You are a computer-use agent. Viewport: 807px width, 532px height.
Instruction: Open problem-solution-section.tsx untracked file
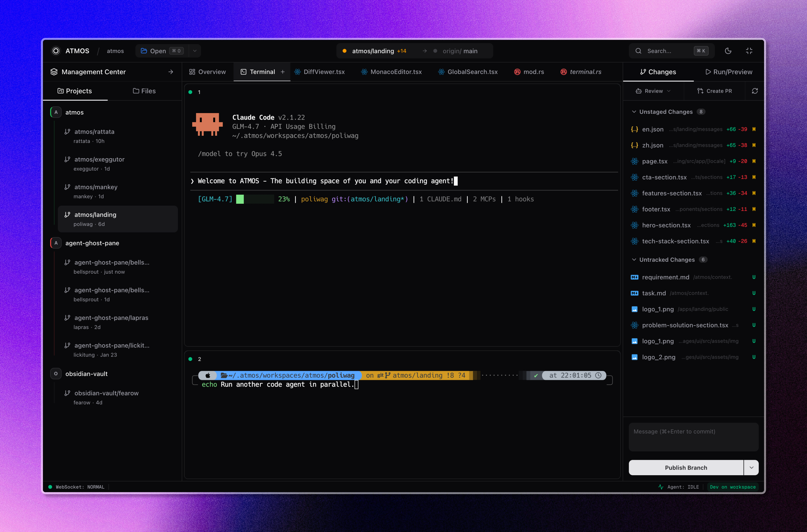coord(694,325)
